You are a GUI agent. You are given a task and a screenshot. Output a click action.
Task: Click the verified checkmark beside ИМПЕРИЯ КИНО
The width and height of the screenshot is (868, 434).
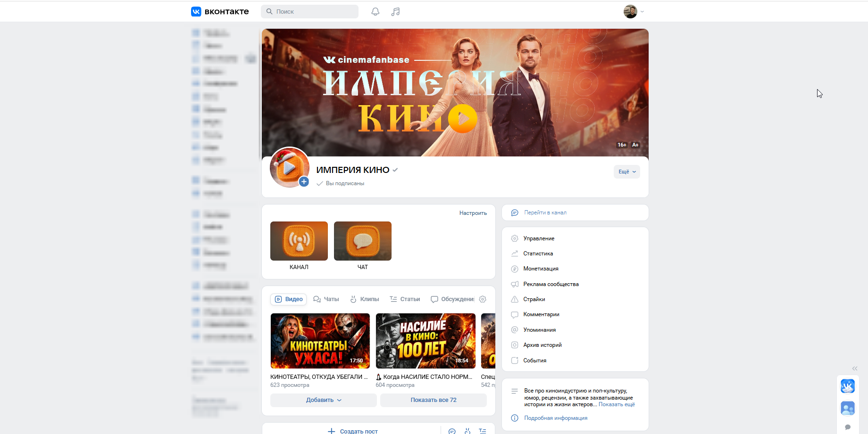click(395, 170)
